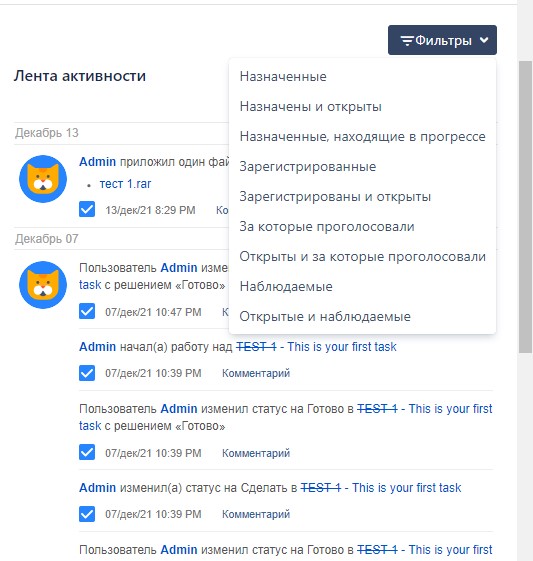533x561 pixels.
Task: Click the cat avatar under Декабрь 13
Action: tap(43, 179)
